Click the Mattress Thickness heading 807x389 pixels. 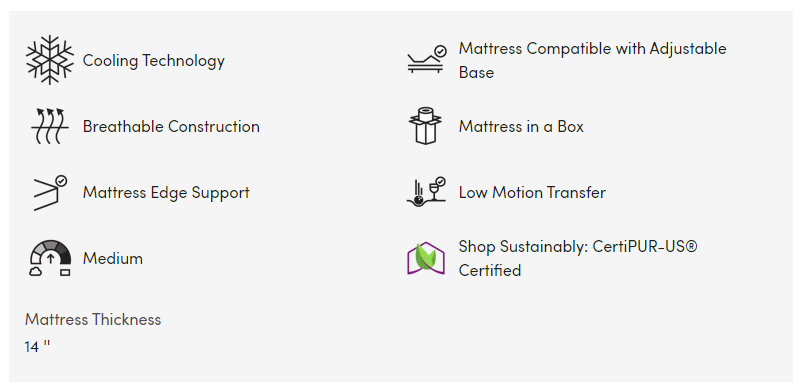coord(93,320)
